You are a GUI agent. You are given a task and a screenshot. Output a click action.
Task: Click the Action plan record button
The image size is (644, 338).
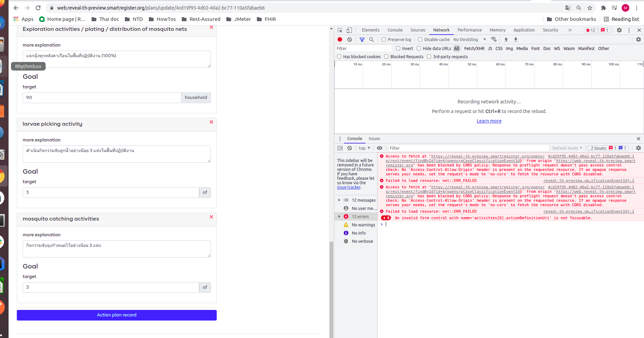117,315
